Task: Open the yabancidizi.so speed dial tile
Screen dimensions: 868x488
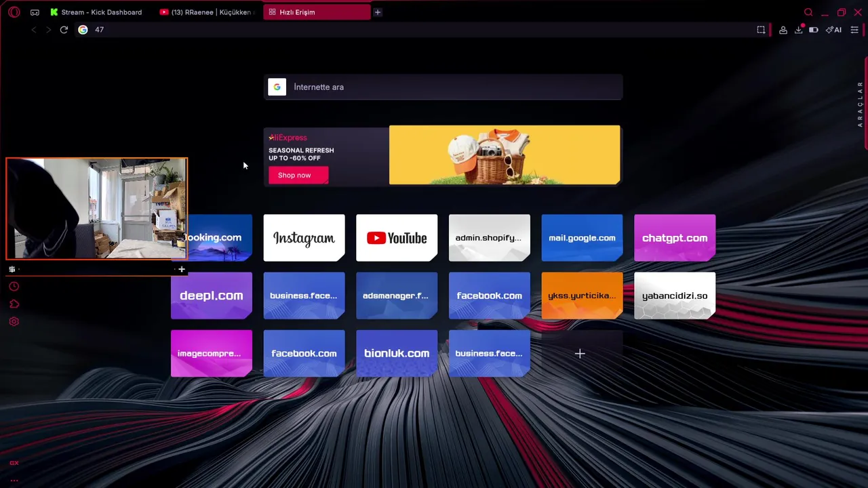Action: (x=675, y=296)
